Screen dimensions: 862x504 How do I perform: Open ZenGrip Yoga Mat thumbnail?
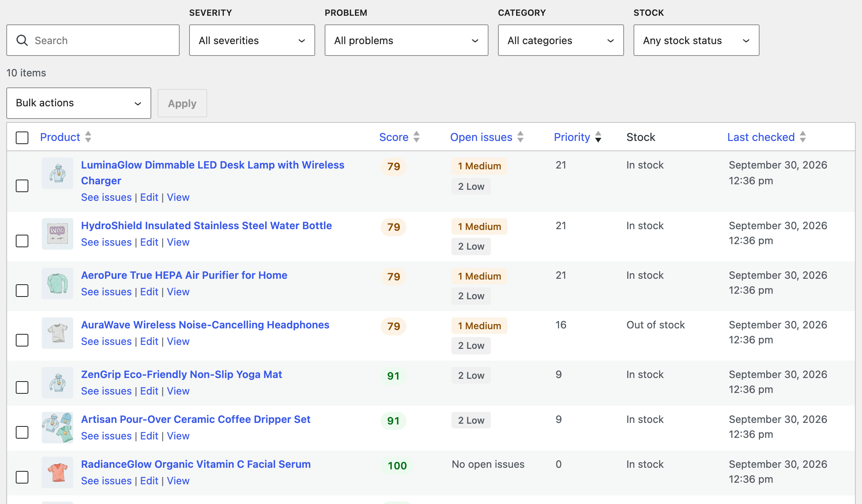tap(58, 383)
